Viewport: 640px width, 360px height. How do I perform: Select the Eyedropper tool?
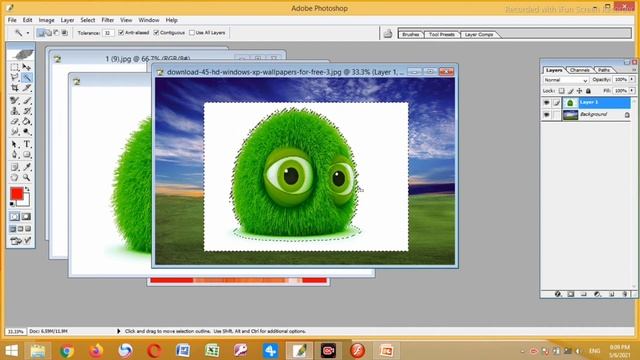27,167
